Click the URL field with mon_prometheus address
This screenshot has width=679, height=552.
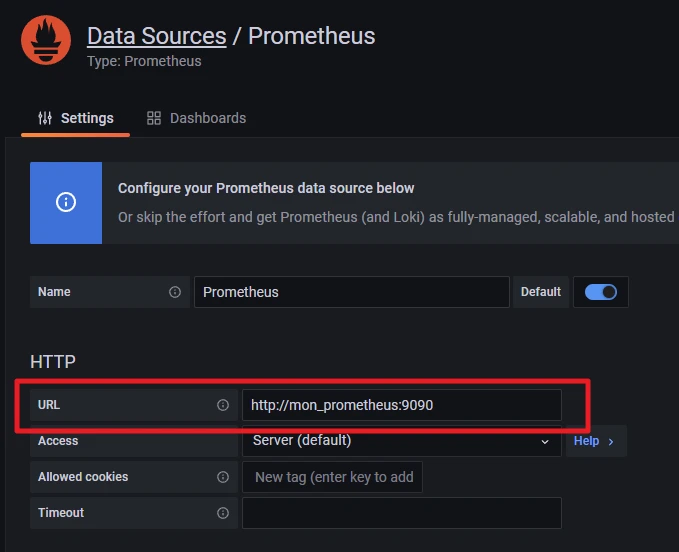(401, 405)
